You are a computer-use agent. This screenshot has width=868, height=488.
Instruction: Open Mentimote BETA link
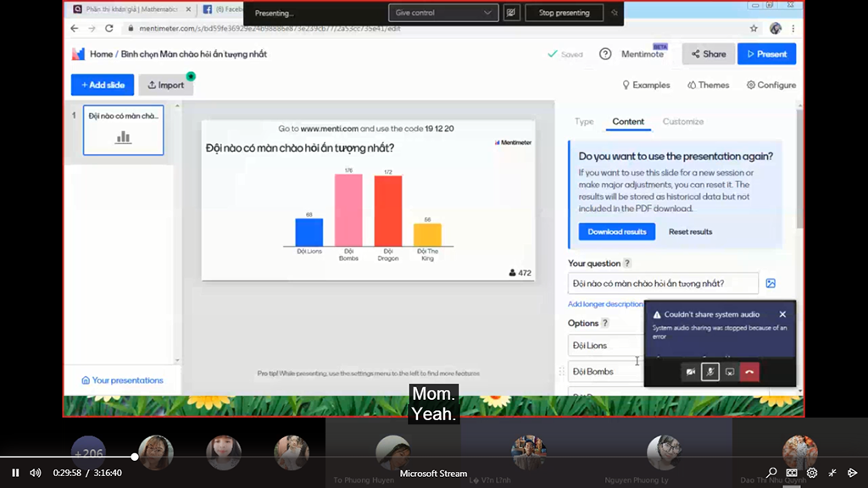pyautogui.click(x=644, y=53)
